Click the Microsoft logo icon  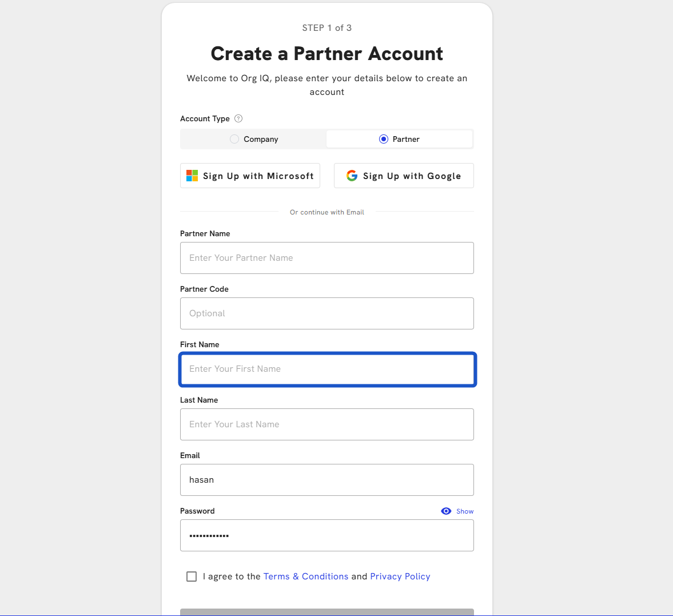pyautogui.click(x=192, y=176)
